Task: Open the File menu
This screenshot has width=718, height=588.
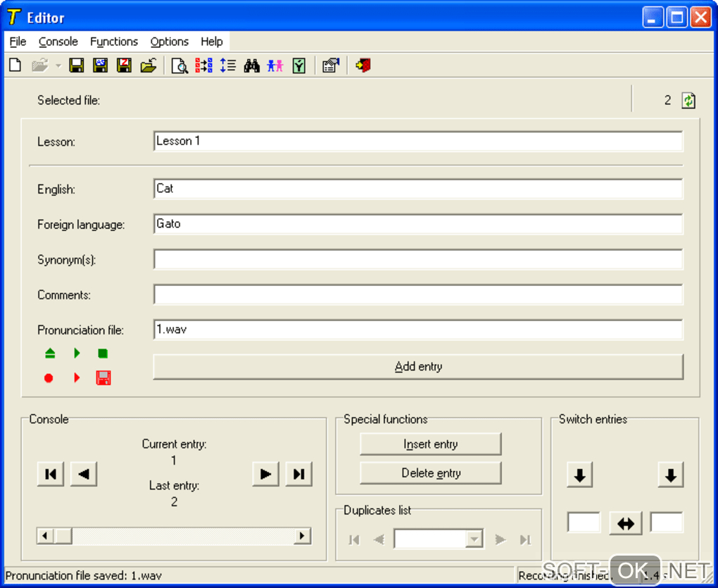Action: click(x=18, y=42)
